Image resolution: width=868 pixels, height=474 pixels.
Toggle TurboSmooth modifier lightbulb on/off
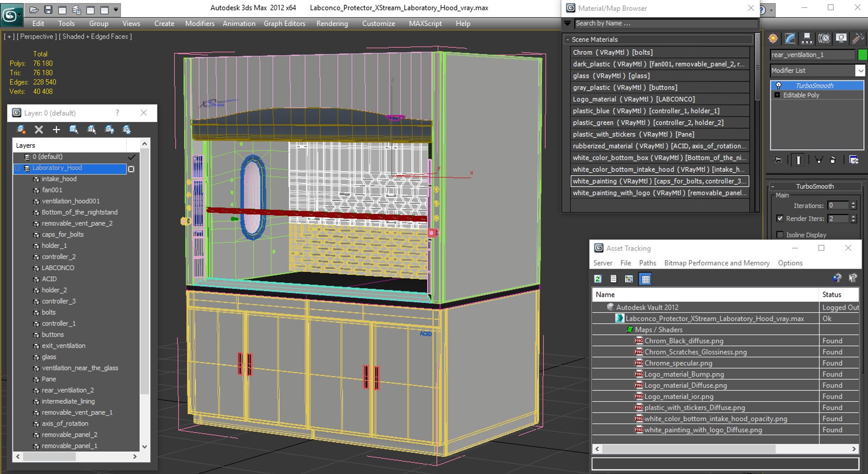click(778, 85)
